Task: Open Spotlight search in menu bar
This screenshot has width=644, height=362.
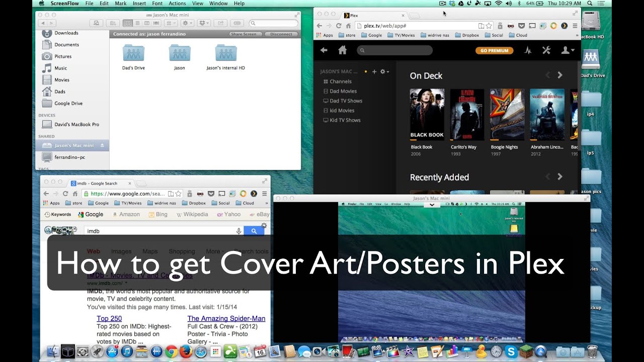Action: [x=590, y=4]
